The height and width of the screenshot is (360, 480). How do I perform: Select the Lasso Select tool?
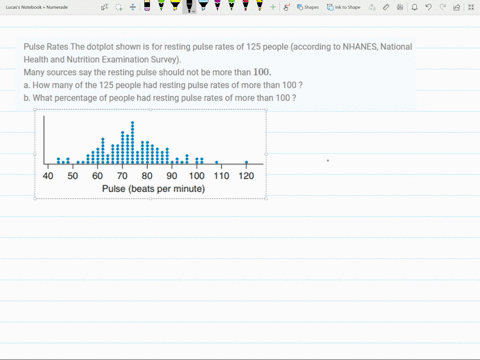[x=119, y=7]
